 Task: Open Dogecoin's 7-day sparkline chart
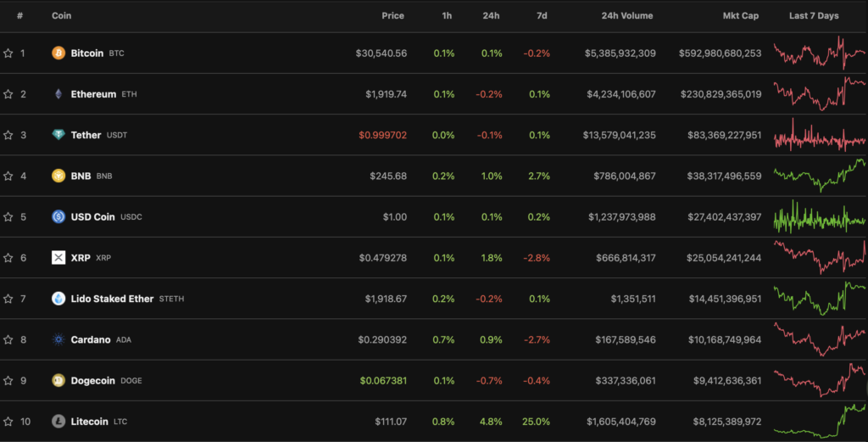820,381
